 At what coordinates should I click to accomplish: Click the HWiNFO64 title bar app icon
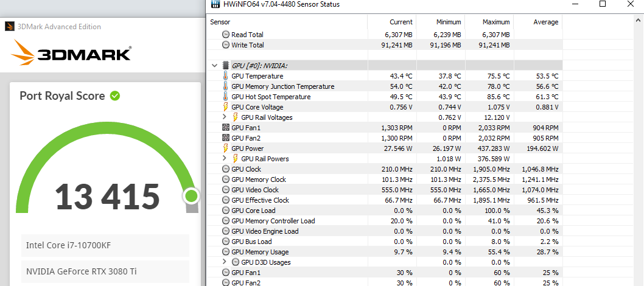point(215,4)
